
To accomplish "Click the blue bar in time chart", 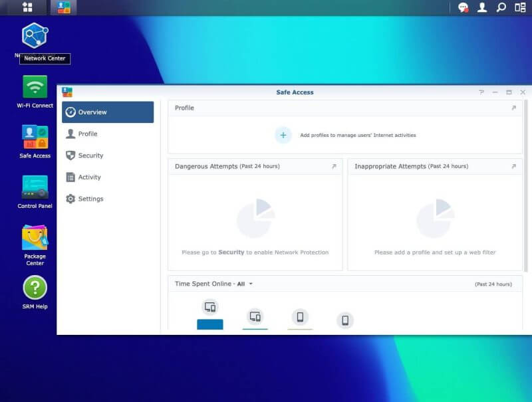I will 210,324.
